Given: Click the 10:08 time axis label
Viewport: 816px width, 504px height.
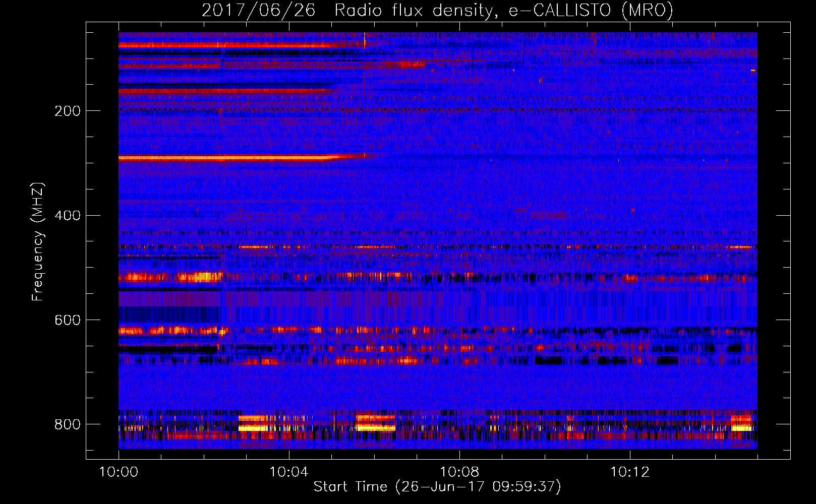Looking at the screenshot, I should [x=459, y=472].
